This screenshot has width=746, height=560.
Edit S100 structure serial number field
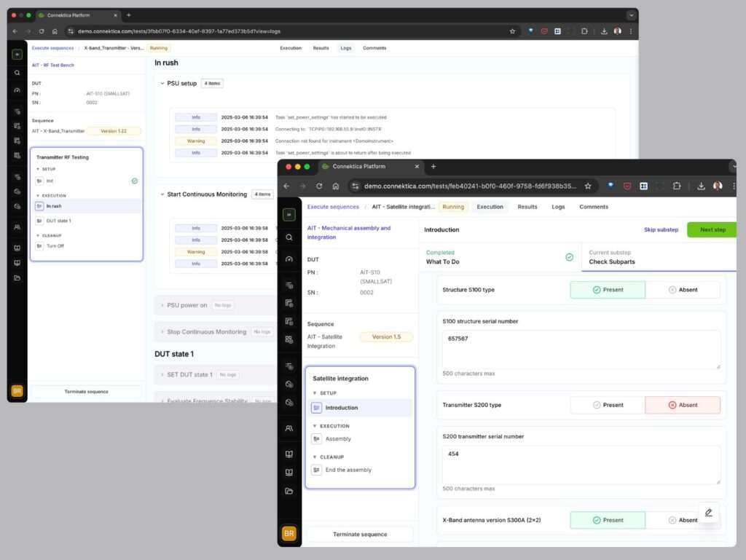[x=581, y=350]
